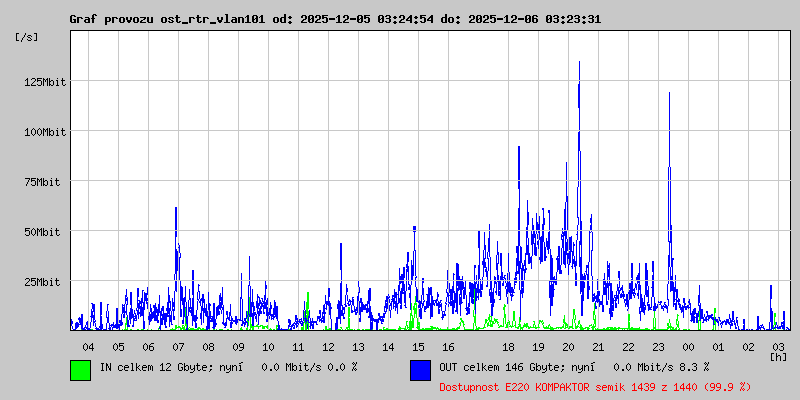Click the 100Mbit y-axis label
Viewport: 800px width, 400px height.
click(42, 132)
